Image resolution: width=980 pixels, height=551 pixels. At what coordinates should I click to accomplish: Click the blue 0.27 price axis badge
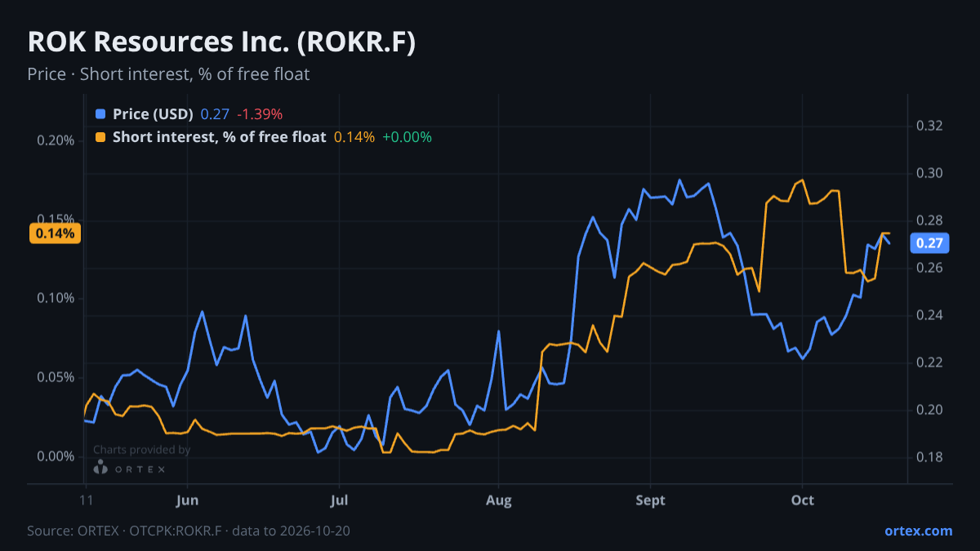coord(930,242)
